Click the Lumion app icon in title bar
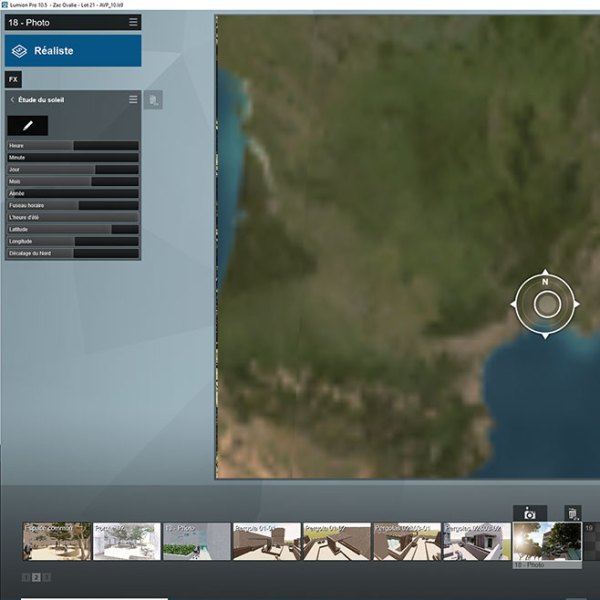The height and width of the screenshot is (600, 600). [5, 5]
